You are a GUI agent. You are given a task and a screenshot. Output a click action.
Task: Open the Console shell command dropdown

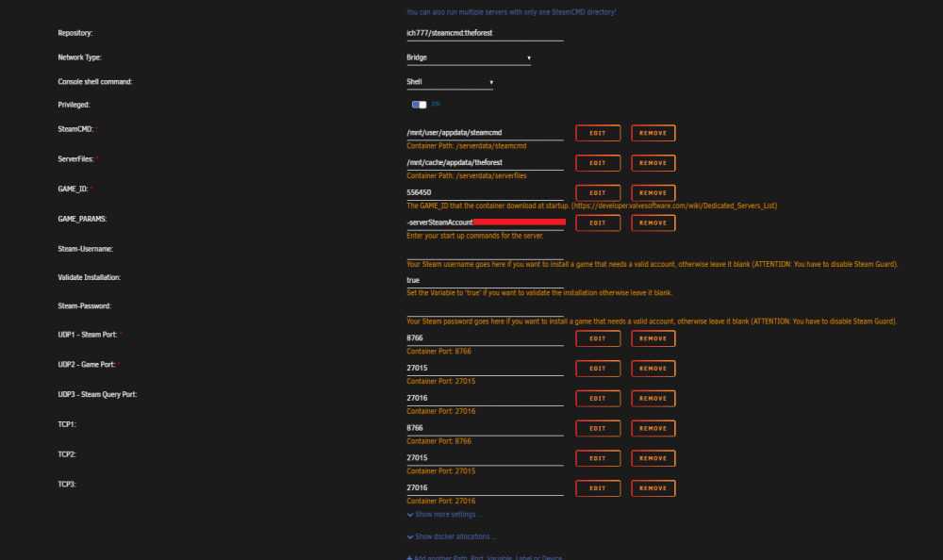pos(450,82)
